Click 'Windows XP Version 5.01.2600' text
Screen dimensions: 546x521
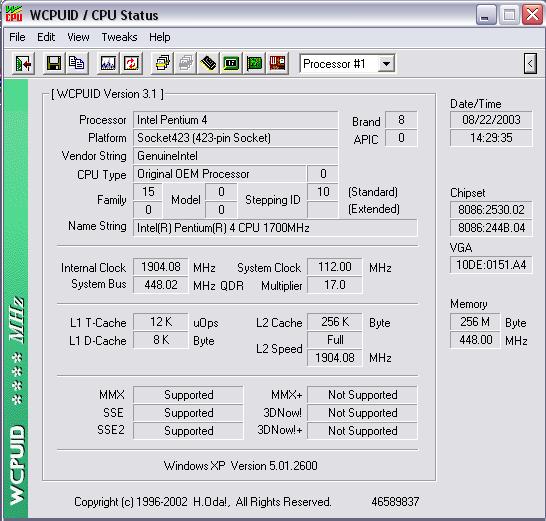pos(241,466)
